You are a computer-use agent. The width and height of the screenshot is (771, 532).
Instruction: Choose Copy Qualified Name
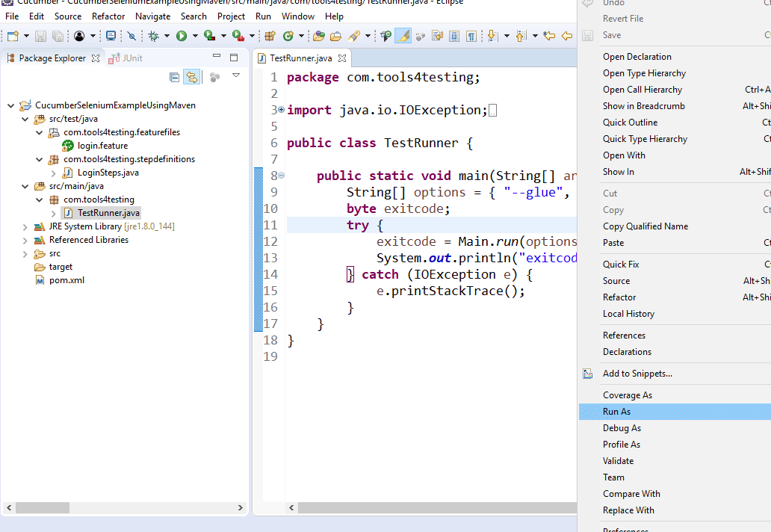coord(675,226)
